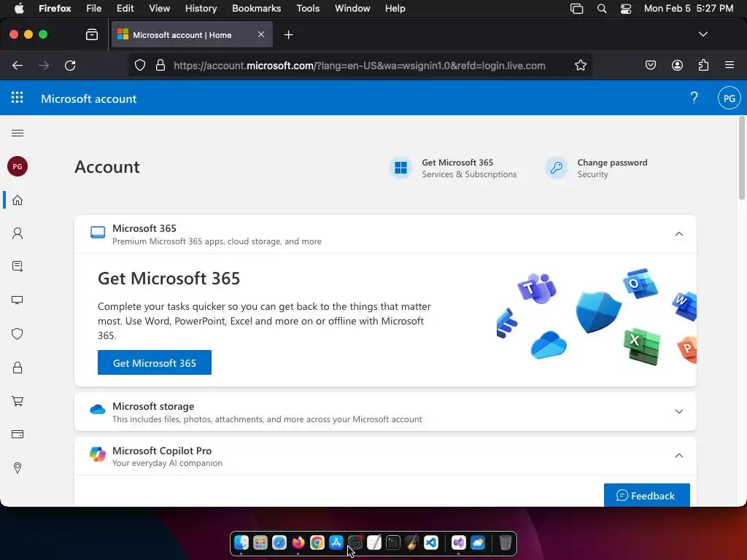View site security info via padlock icon
747x560 pixels.
[160, 65]
